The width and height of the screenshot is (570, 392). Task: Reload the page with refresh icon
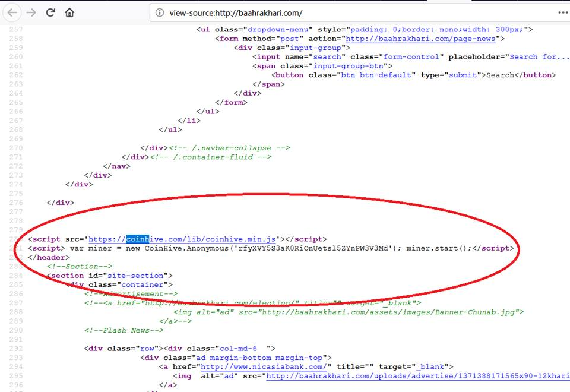pos(50,12)
